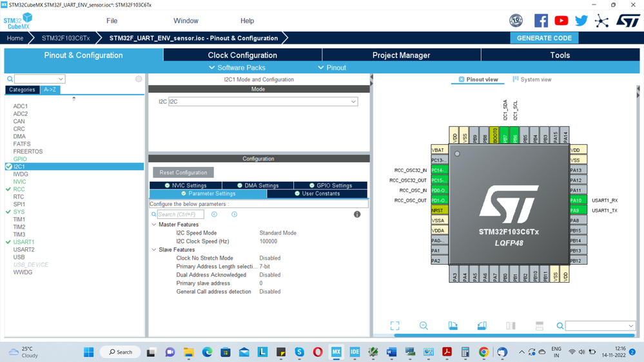Screen dimensions: 644x362
Task: Go to Home breadcrumb
Action: pos(15,38)
